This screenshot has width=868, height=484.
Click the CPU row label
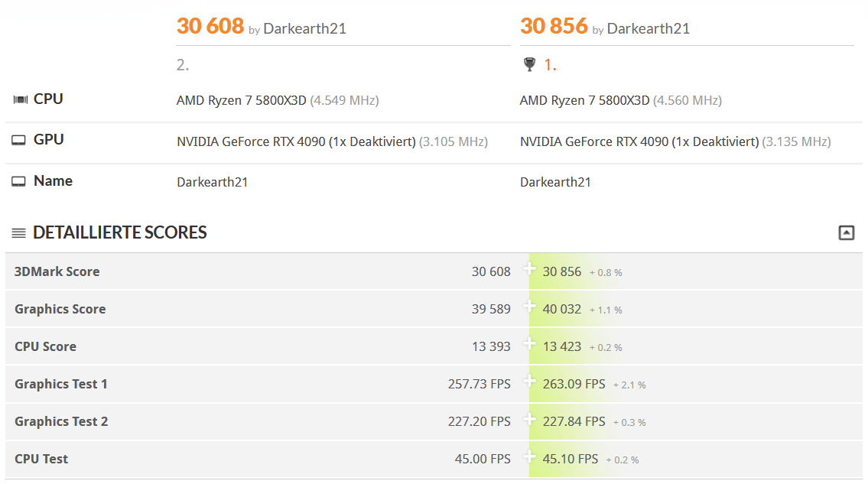click(x=48, y=99)
